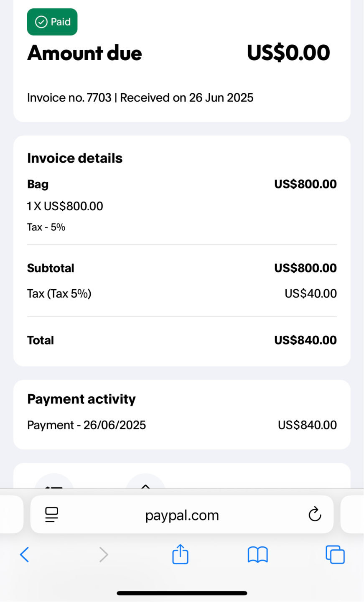Open the Safari share sheet
364x602 pixels.
pyautogui.click(x=181, y=554)
